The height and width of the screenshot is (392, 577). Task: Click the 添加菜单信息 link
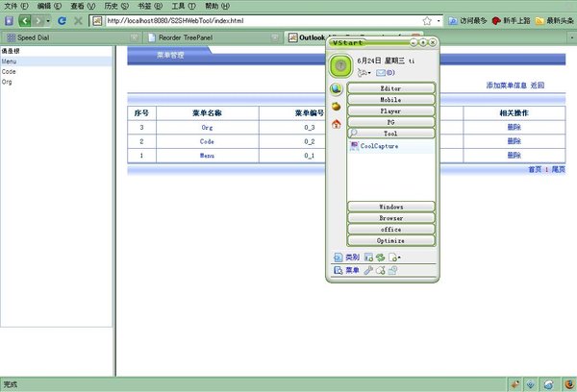tap(507, 86)
